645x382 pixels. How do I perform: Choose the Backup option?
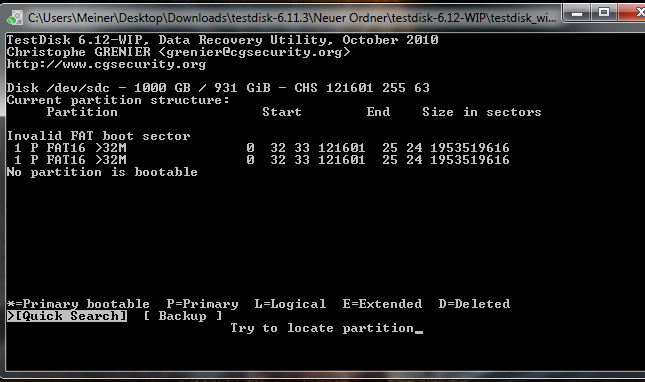183,316
